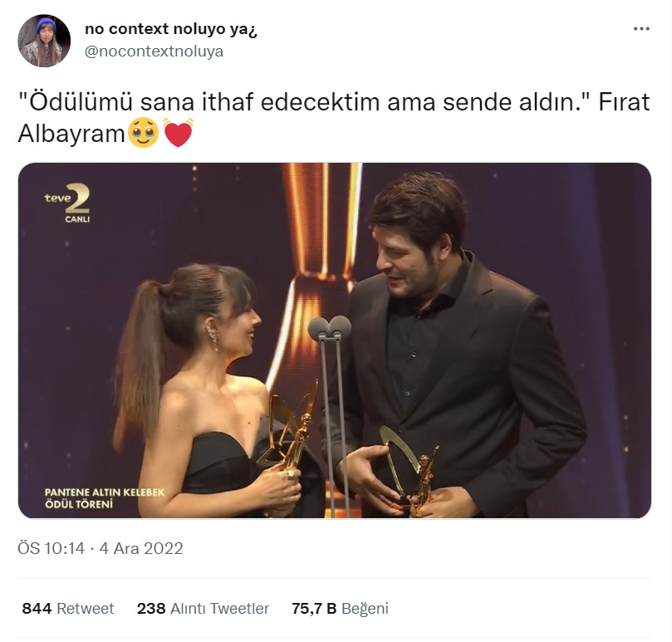Screen dimensions: 672x642
Task: Click the teve2 channel logo in the image
Action: [x=67, y=198]
